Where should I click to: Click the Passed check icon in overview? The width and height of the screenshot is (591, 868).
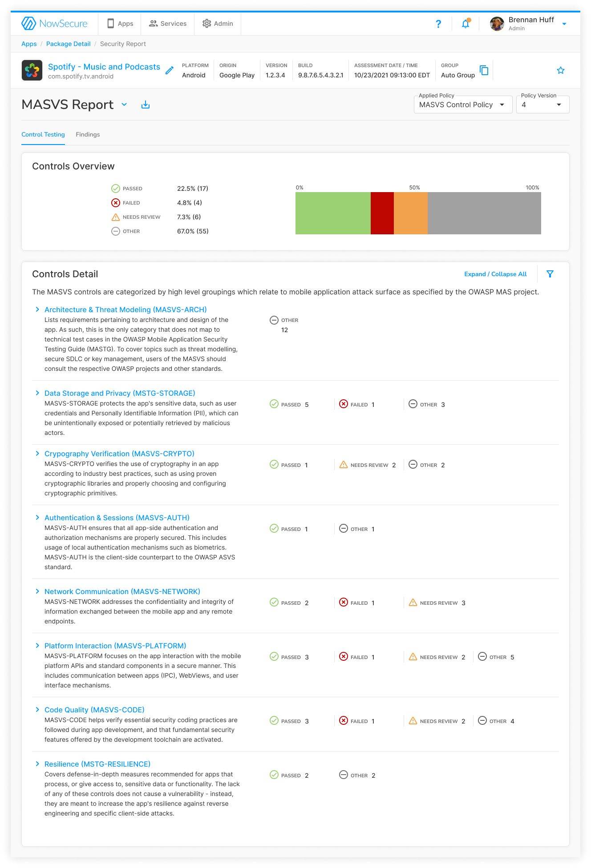click(x=116, y=189)
